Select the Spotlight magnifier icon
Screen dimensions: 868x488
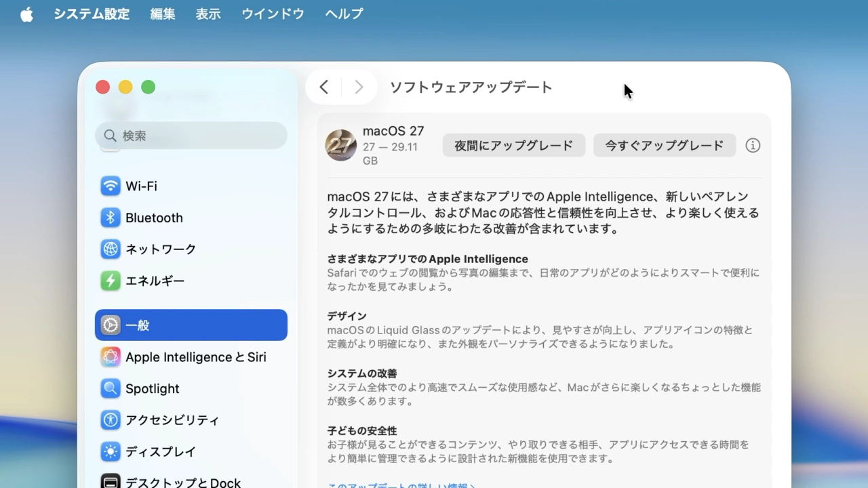(x=111, y=388)
